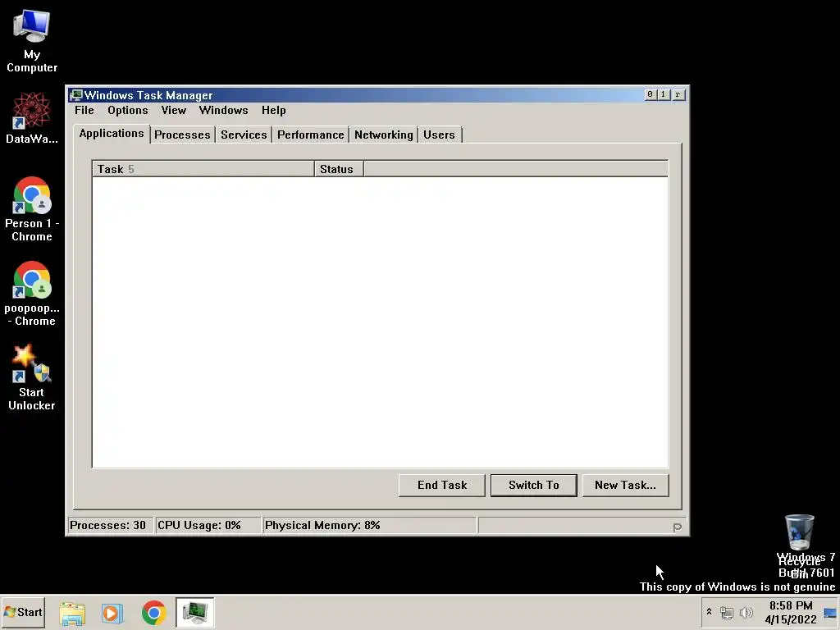Open the Recycle Bin icon
Screen dimensions: 840x630
click(x=799, y=546)
